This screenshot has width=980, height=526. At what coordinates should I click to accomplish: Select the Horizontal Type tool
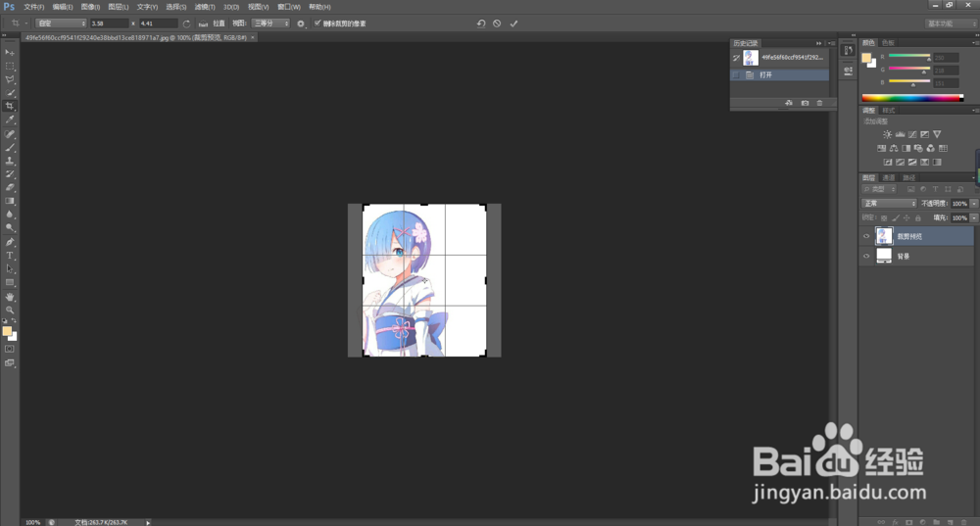pos(10,256)
